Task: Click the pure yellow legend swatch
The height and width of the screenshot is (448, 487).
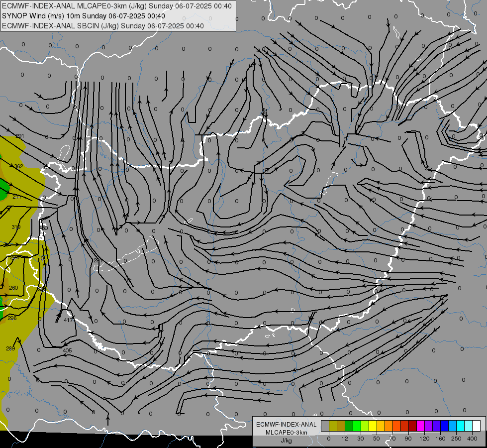Action: (x=373, y=426)
